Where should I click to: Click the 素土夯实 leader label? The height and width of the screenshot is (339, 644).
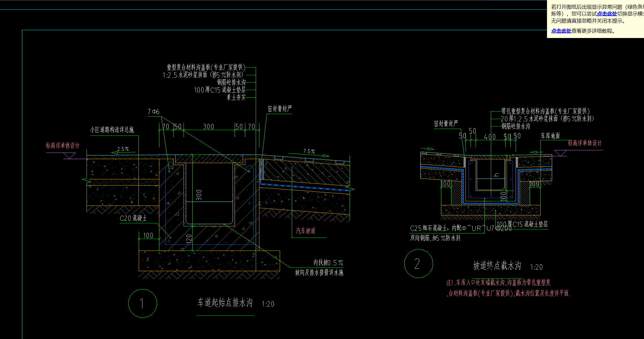pos(236,97)
